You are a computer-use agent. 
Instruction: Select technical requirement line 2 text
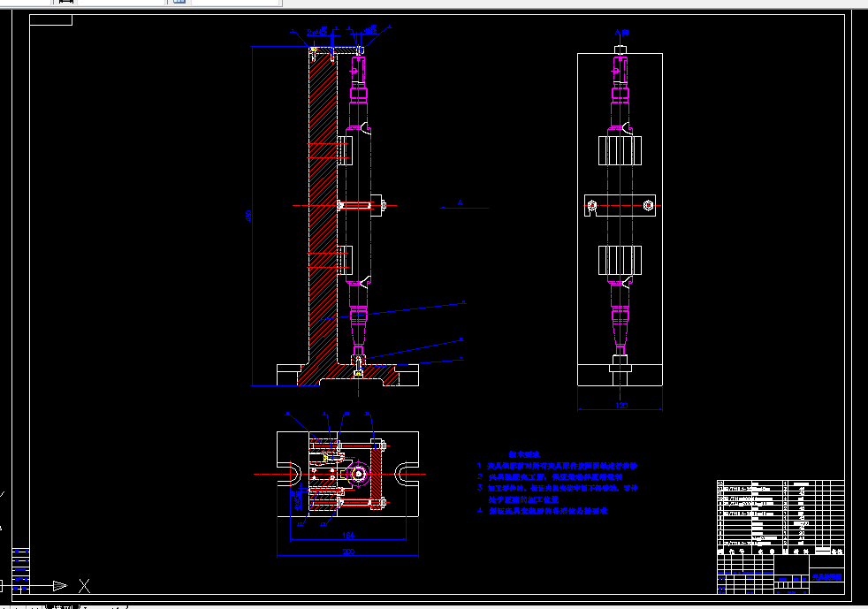(550, 477)
